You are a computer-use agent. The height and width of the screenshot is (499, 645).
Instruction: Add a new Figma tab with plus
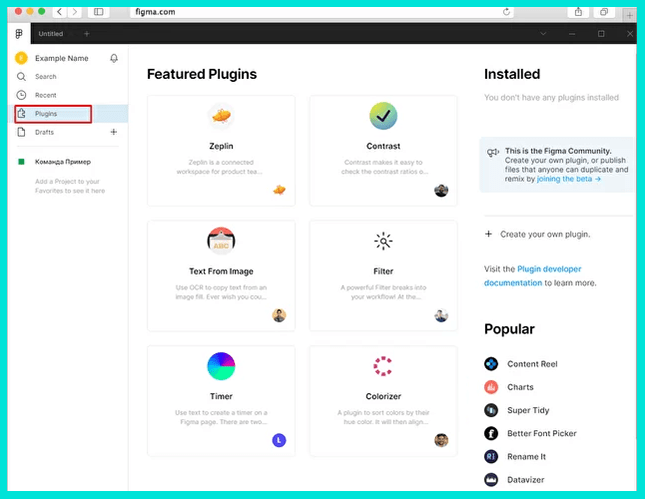click(87, 34)
